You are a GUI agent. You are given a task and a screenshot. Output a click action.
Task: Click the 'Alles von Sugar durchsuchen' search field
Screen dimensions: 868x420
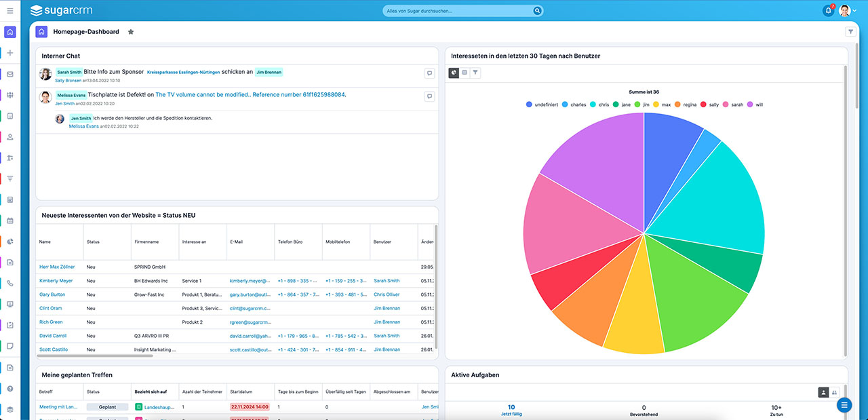click(458, 11)
